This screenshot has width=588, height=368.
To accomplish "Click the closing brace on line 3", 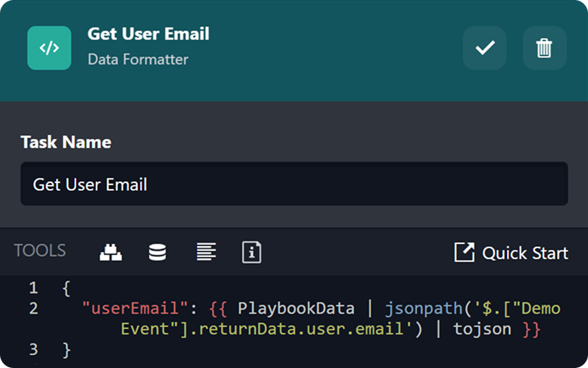I will coord(66,349).
